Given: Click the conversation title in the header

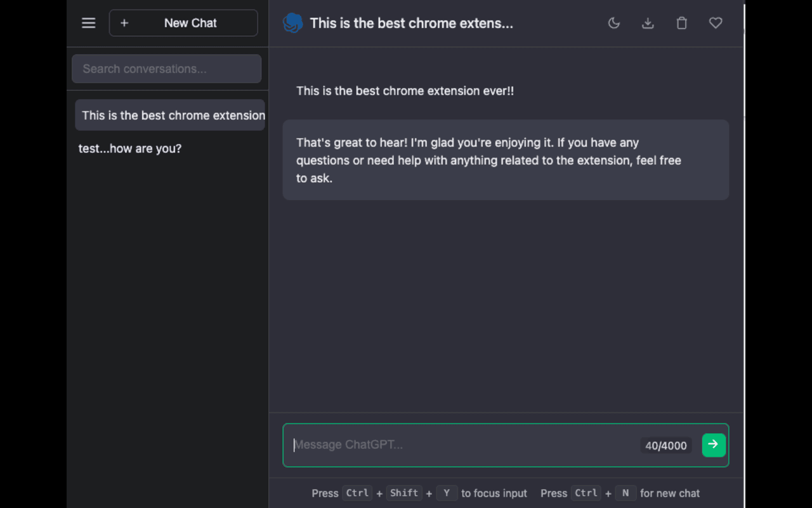Looking at the screenshot, I should (411, 23).
